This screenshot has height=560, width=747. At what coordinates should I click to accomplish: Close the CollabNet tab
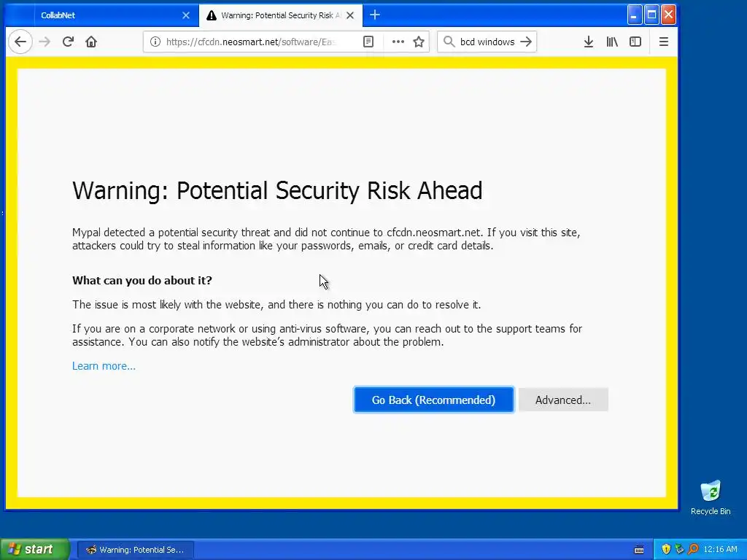click(186, 15)
